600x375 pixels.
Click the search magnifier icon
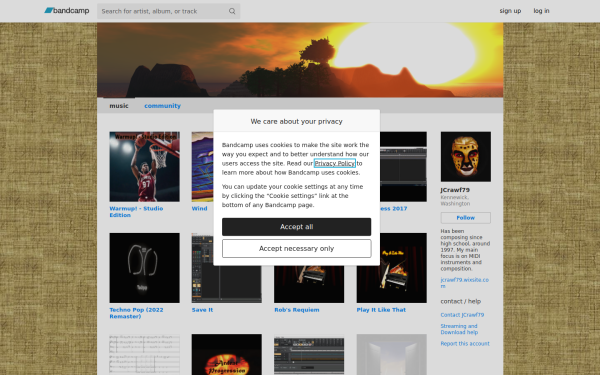[x=232, y=11]
